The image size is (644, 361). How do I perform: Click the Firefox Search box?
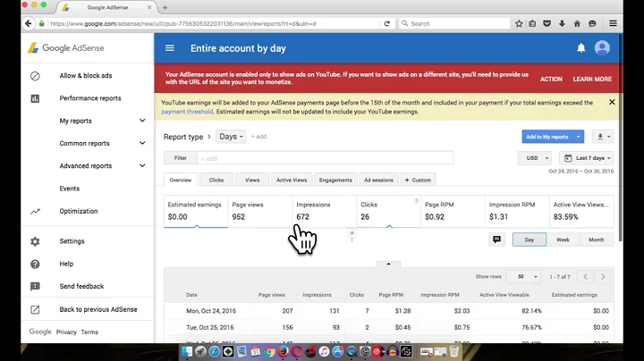(x=454, y=23)
